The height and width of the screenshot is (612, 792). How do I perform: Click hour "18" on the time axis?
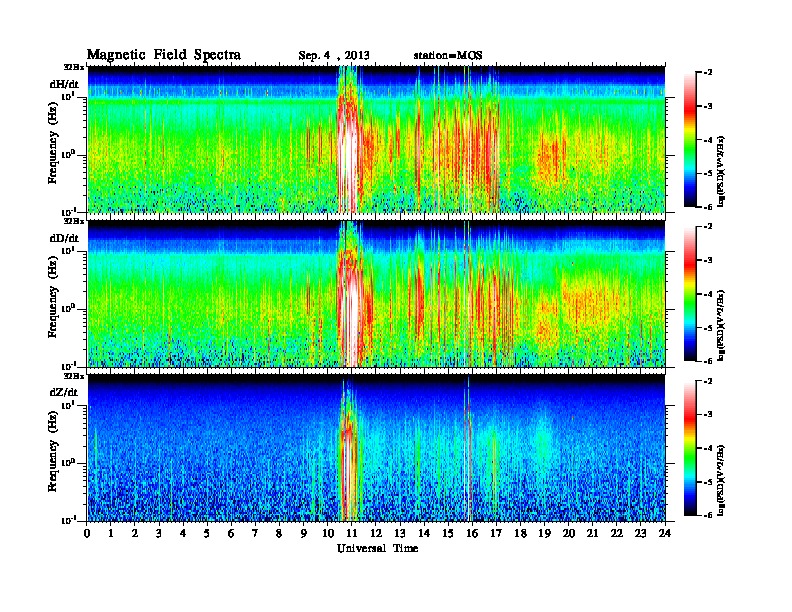(x=520, y=533)
